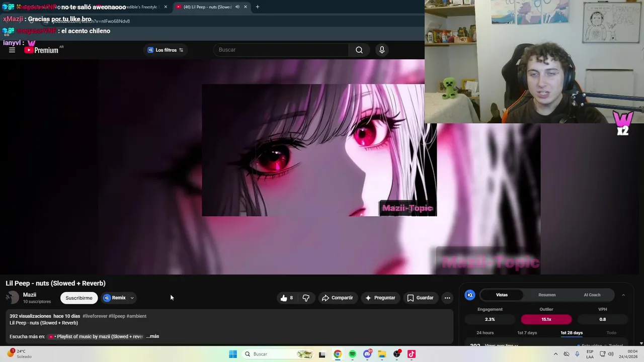644x362 pixels.
Task: Click the IQ extension logo in stats panel
Action: pyautogui.click(x=470, y=295)
